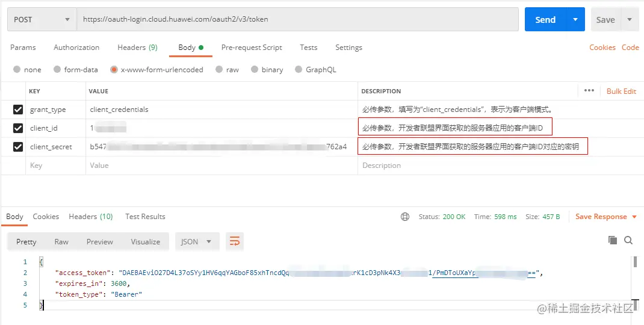644x325 pixels.
Task: Click the globe network icon near Status
Action: tap(405, 217)
